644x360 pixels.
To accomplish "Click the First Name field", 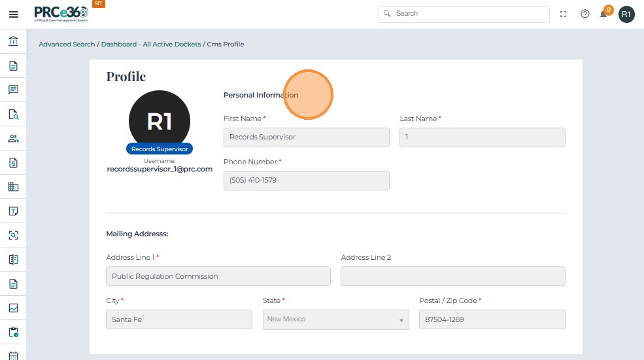I will 306,137.
